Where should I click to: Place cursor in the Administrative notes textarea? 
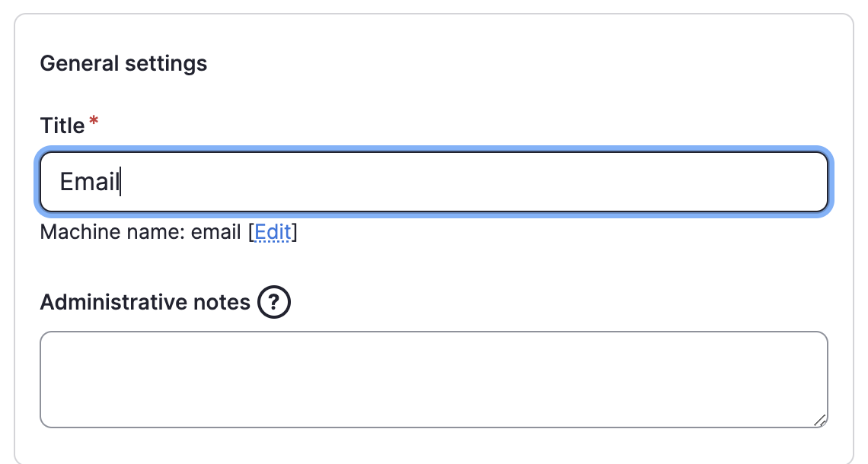click(434, 378)
